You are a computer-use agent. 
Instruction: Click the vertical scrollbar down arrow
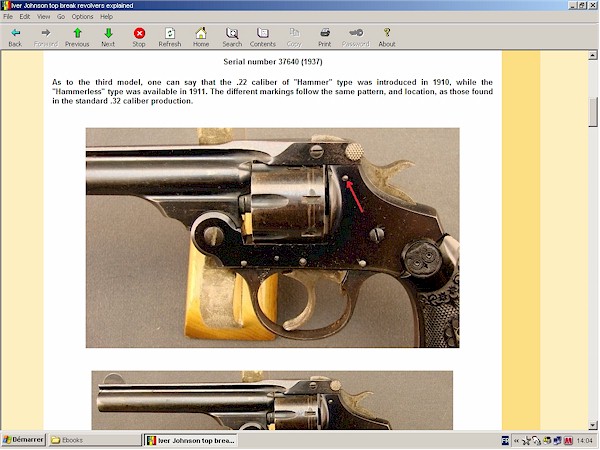(x=593, y=425)
